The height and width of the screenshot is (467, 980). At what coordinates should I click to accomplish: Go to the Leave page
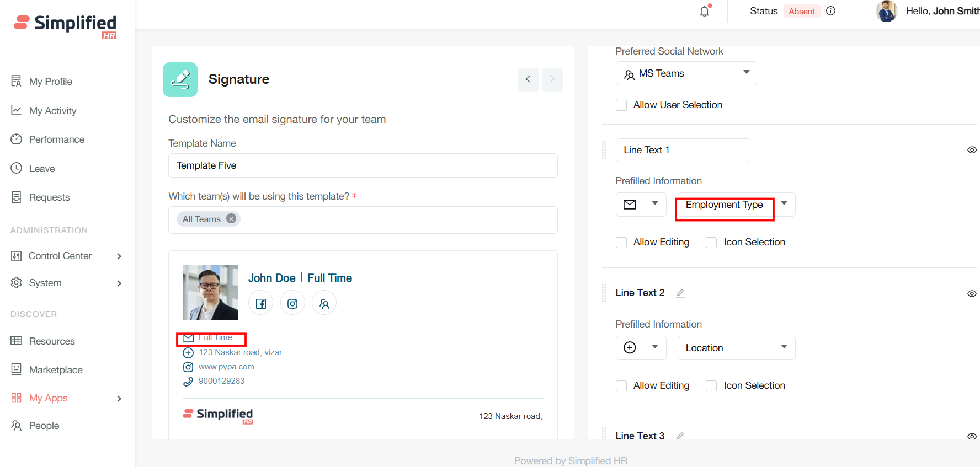click(x=42, y=169)
